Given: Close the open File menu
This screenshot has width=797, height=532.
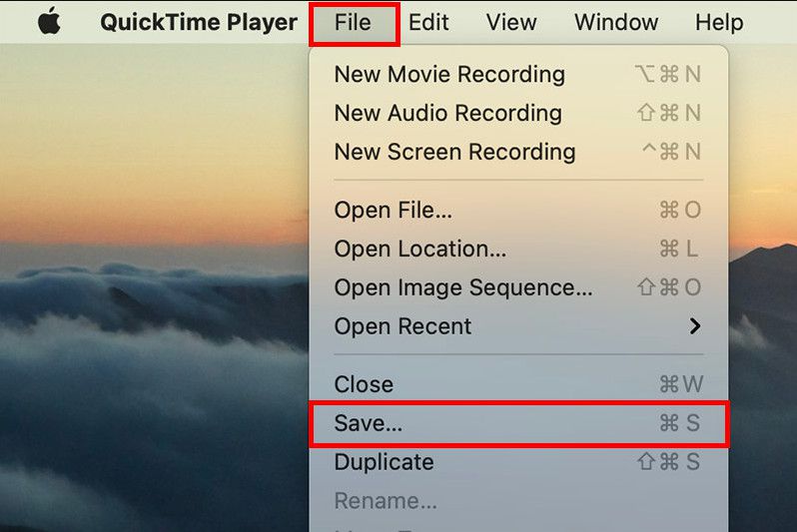Looking at the screenshot, I should (x=354, y=22).
